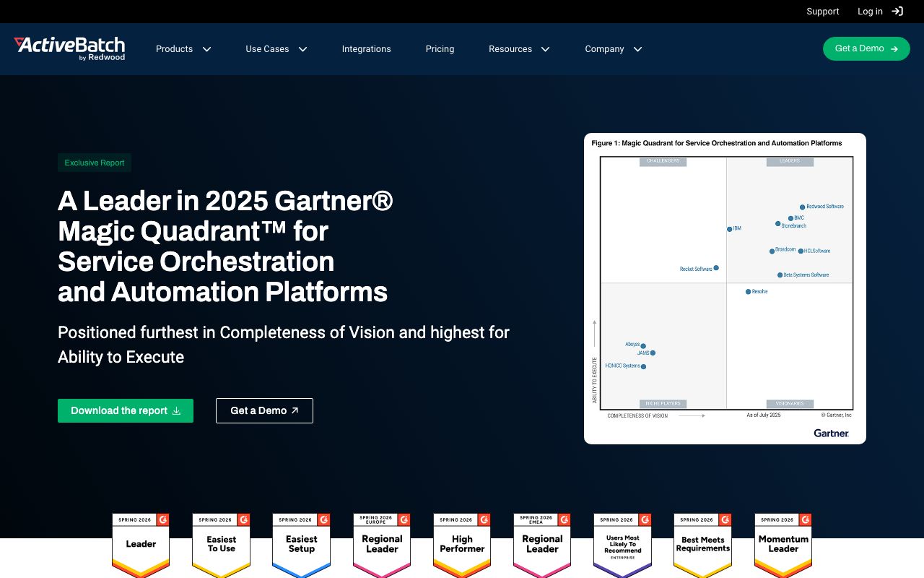924x578 pixels.
Task: Click the Stonebranch label in the quadrant
Action: [794, 226]
